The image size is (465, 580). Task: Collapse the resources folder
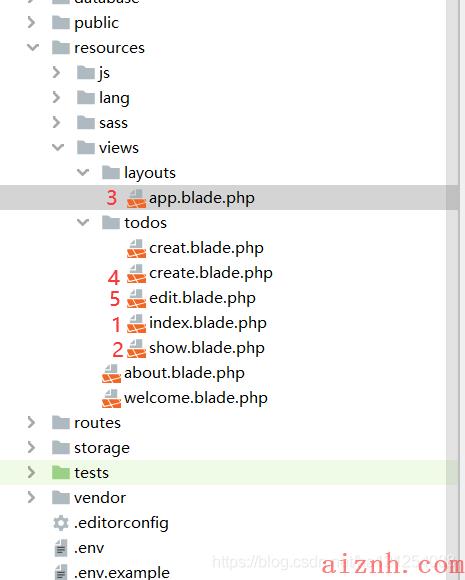click(x=33, y=47)
